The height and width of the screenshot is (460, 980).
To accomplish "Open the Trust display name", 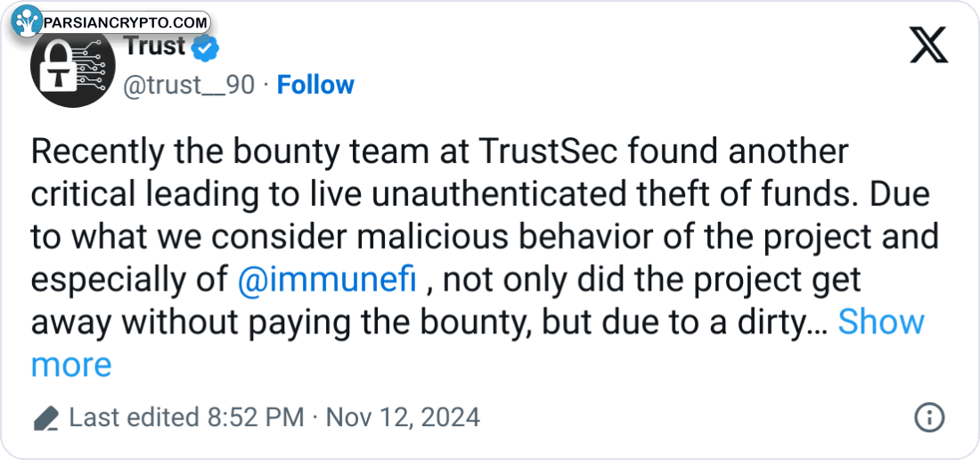I will pos(153,45).
